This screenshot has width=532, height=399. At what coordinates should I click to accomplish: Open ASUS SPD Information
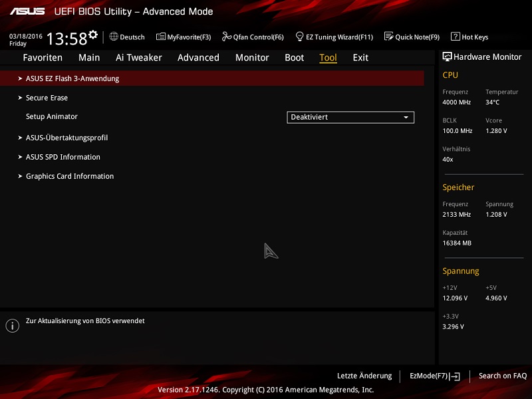click(x=63, y=157)
